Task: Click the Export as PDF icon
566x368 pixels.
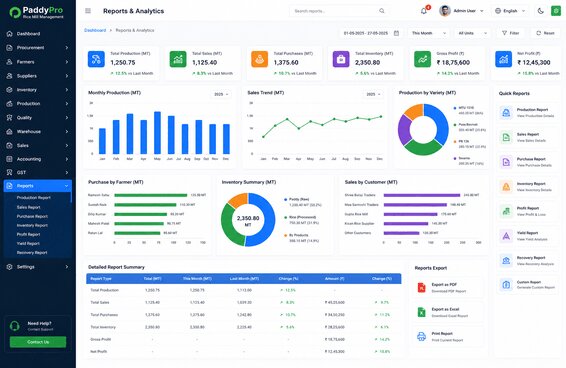Action: pos(421,287)
